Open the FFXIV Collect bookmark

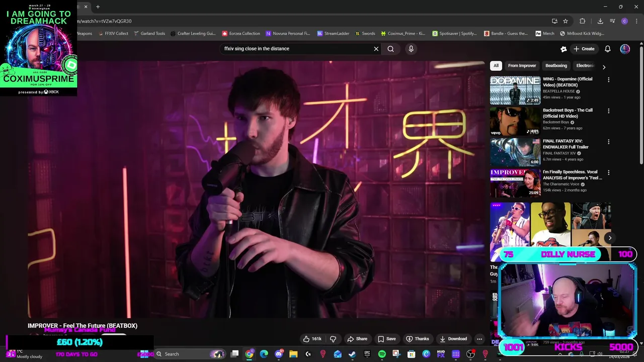[x=113, y=34]
